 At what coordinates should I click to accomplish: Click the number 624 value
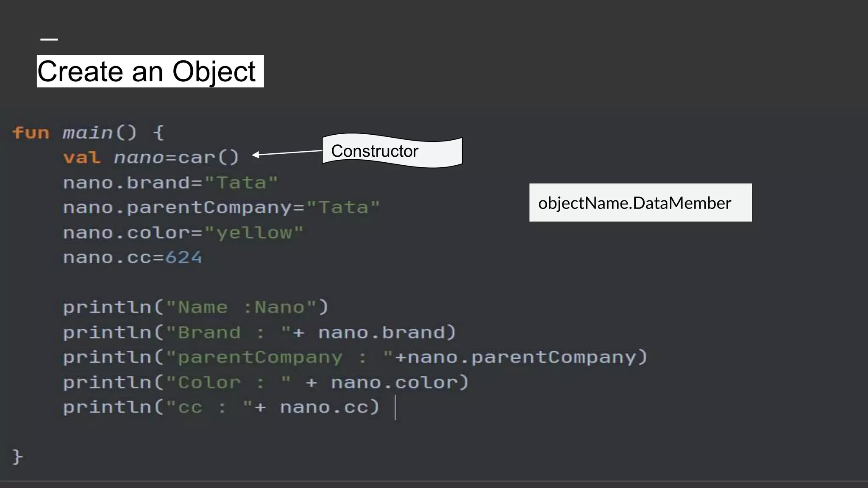(184, 258)
